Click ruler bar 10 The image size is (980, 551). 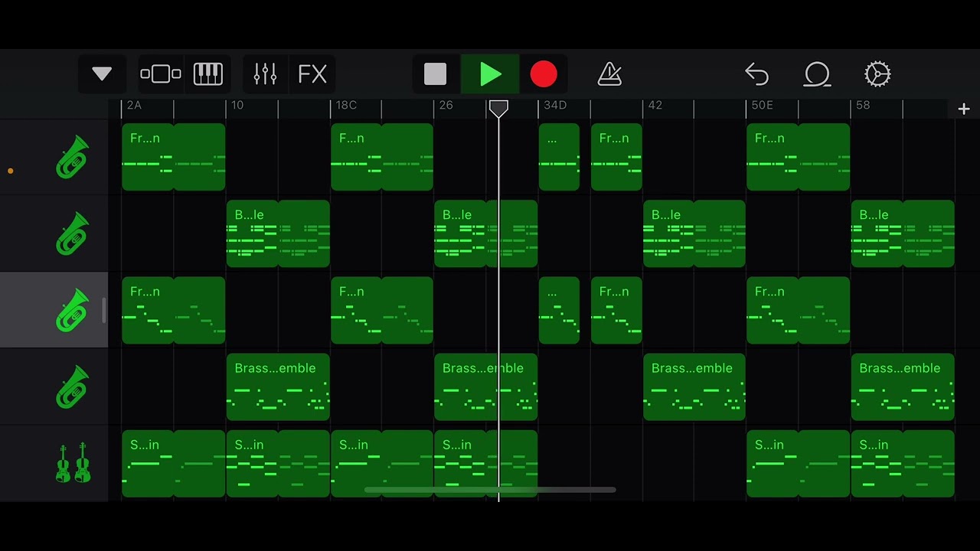(x=237, y=105)
